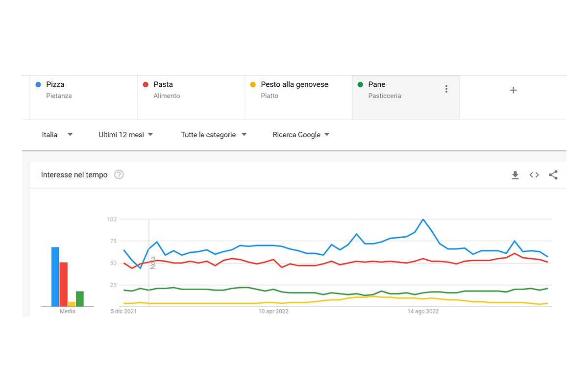
Task: Open three-dot menu on Pane term
Action: (446, 89)
